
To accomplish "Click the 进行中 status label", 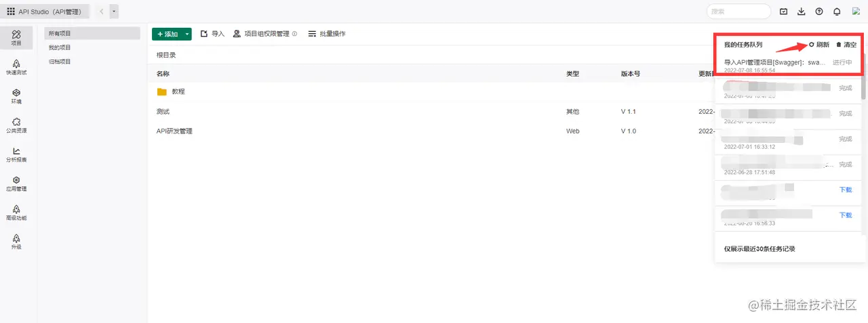I will 842,62.
